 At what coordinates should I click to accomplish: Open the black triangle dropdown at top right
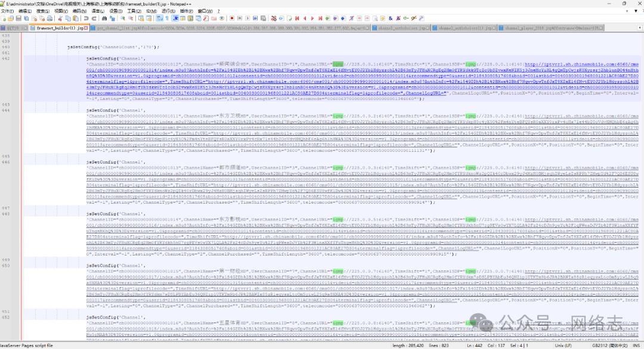(x=636, y=11)
